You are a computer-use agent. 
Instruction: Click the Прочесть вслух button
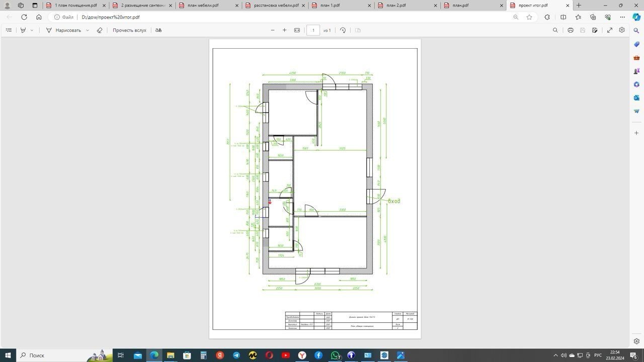[x=129, y=30]
